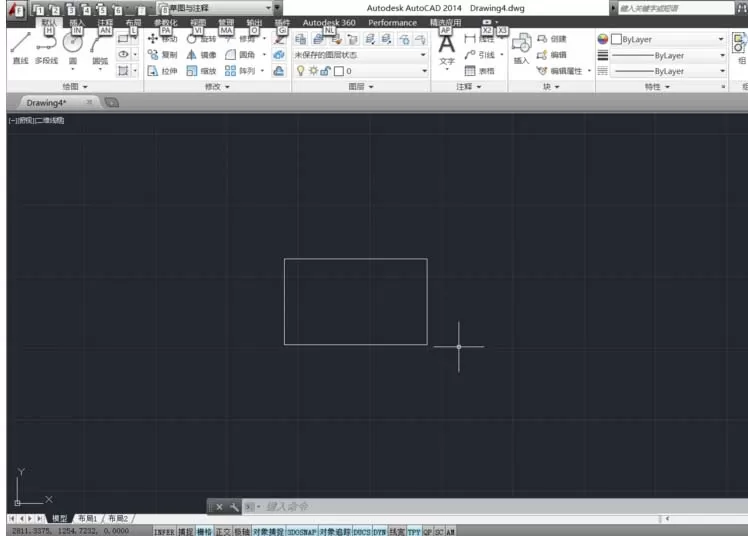The width and height of the screenshot is (748, 536).
Task: Click the Edit Attributes (编辑属性) tool
Action: [x=560, y=71]
